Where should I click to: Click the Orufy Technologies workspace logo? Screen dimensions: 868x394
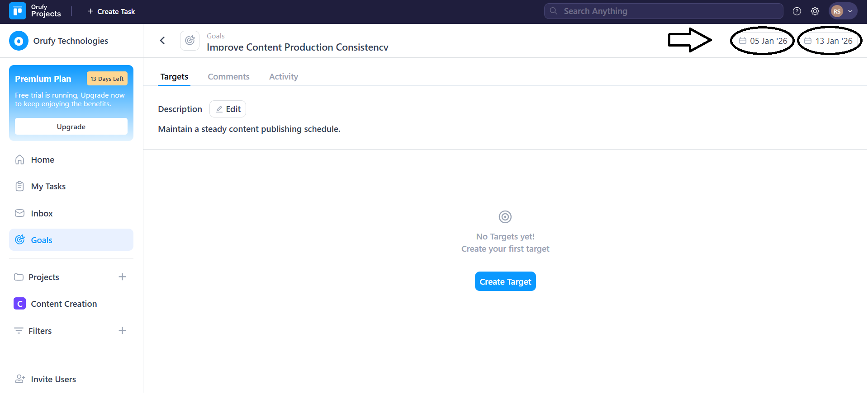click(x=19, y=41)
